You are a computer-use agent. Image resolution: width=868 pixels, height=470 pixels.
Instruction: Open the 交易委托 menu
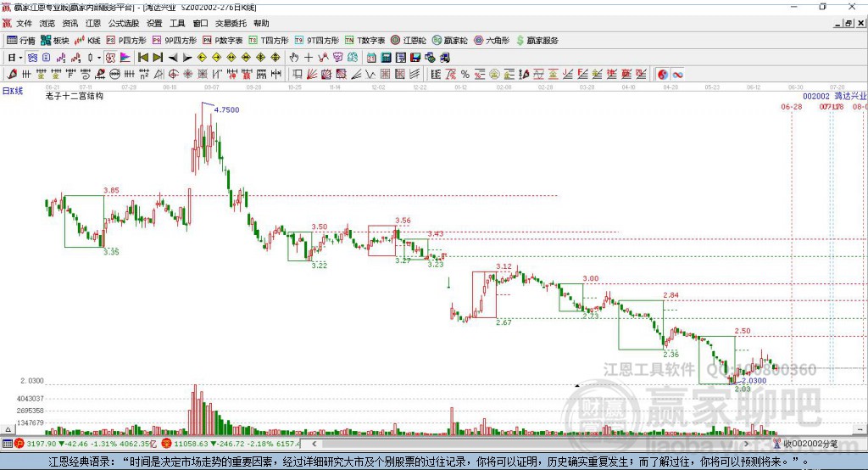pyautogui.click(x=231, y=23)
